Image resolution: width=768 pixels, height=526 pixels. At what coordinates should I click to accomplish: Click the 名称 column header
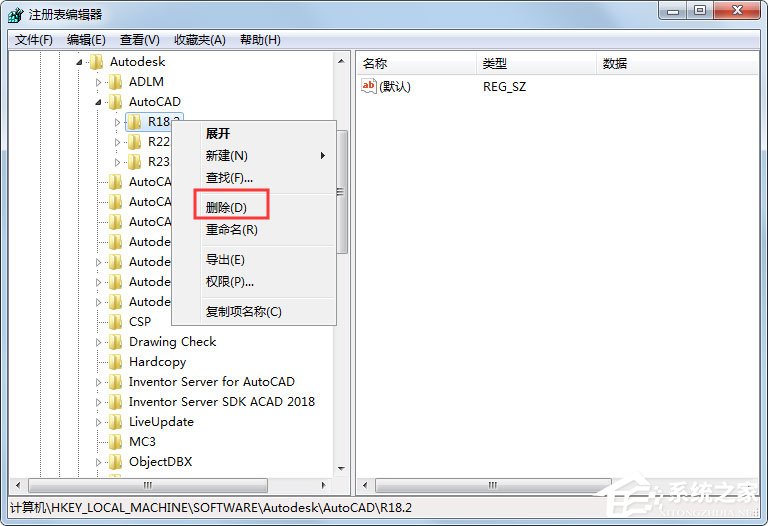(x=416, y=64)
